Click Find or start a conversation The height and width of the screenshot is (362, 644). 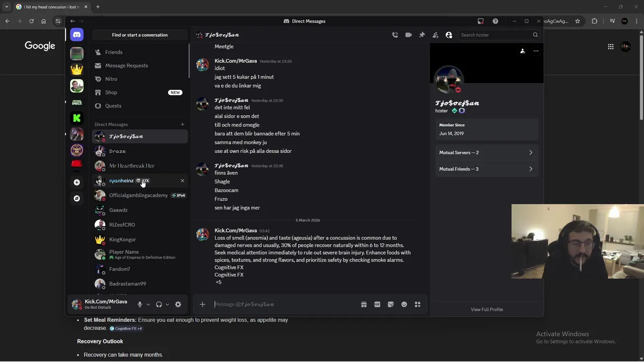[140, 35]
